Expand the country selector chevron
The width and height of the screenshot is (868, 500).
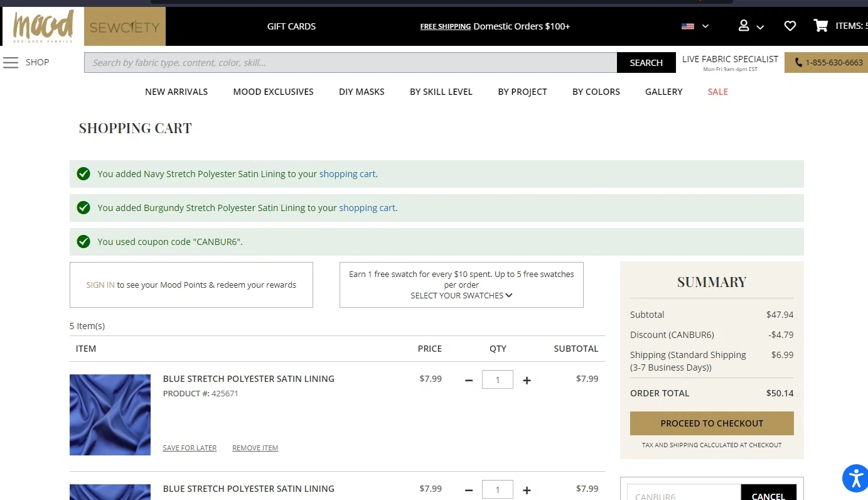tap(705, 26)
